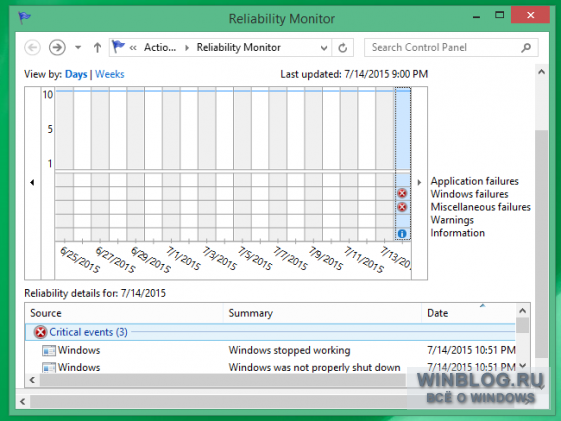Select the Windows stopped working row
The width and height of the screenshot is (561, 421).
(x=270, y=350)
